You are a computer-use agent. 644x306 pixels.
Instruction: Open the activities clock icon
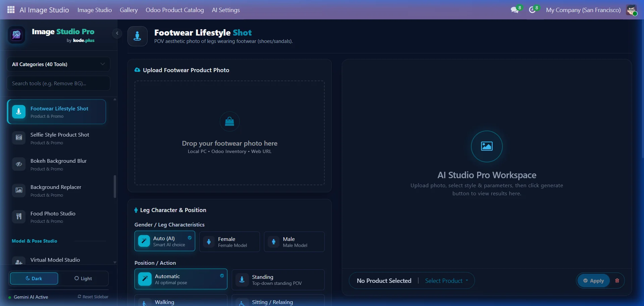pyautogui.click(x=532, y=10)
